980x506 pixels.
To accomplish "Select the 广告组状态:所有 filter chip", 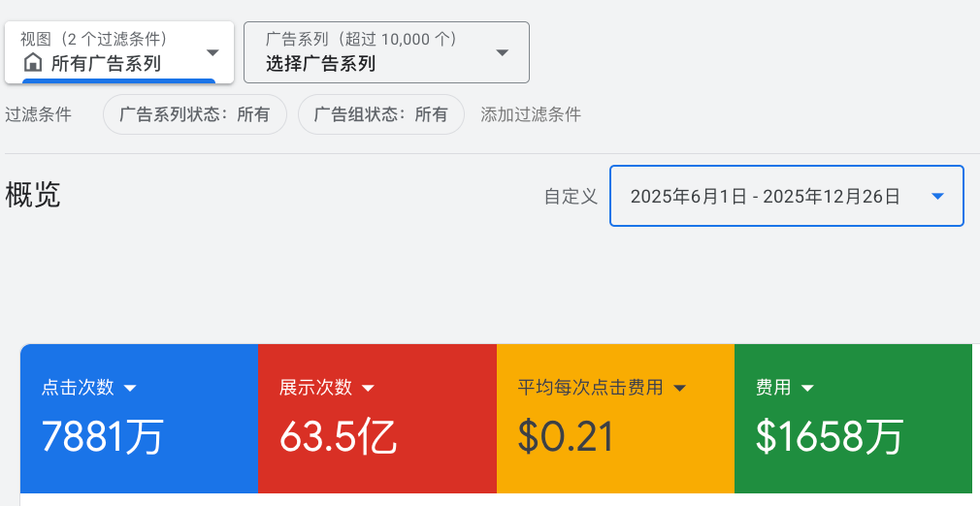I will tap(380, 114).
